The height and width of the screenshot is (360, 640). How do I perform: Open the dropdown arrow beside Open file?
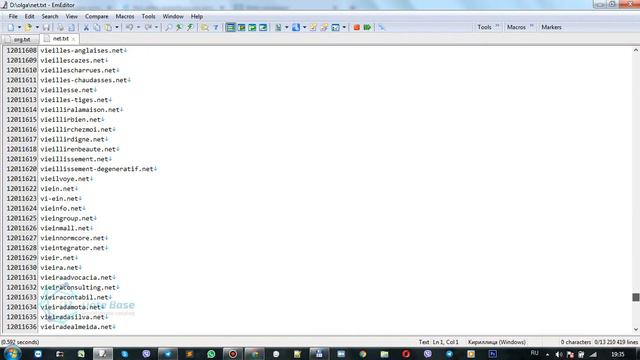click(x=37, y=27)
